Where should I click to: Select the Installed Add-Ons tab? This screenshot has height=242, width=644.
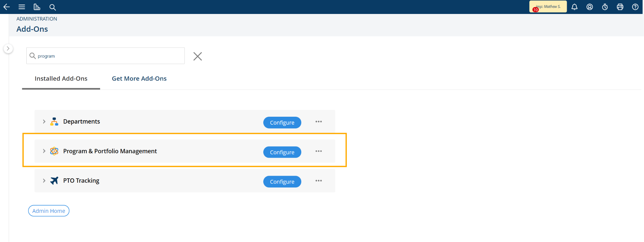pyautogui.click(x=61, y=79)
